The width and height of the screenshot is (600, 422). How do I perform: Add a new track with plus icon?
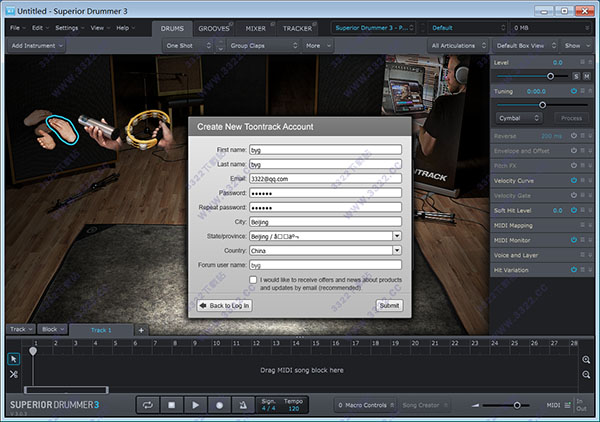[141, 329]
